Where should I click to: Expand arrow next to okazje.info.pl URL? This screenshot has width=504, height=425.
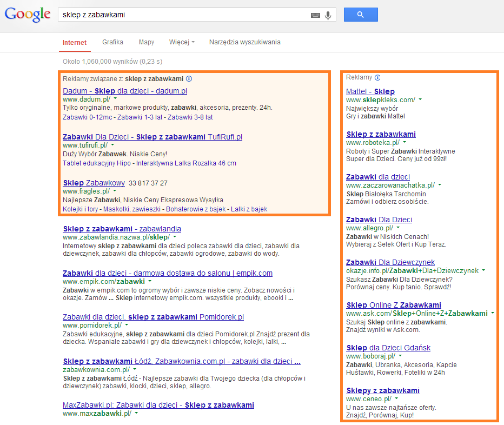[x=483, y=270]
